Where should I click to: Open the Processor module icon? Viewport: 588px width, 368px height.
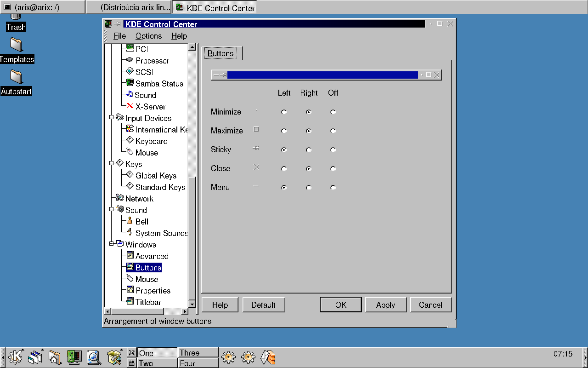pyautogui.click(x=130, y=60)
